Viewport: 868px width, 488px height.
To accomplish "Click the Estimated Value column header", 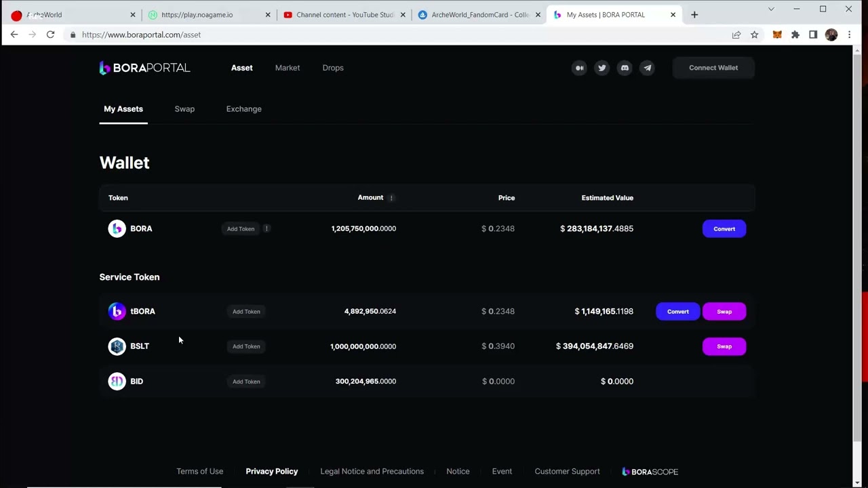I will coord(608,198).
